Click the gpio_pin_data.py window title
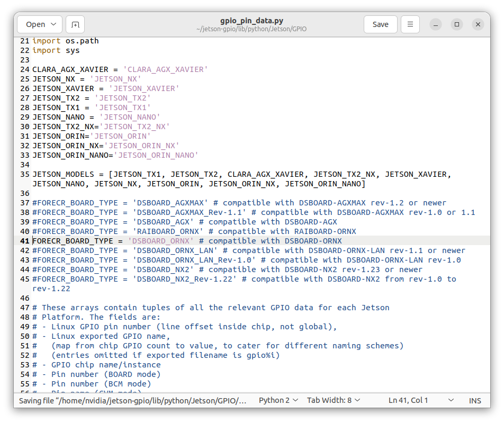This screenshot has width=504, height=423. (252, 21)
